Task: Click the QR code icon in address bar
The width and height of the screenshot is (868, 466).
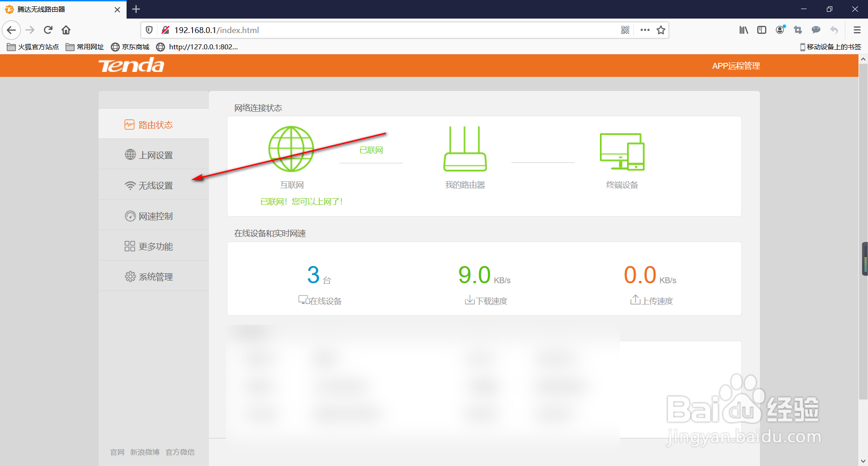Action: [625, 30]
